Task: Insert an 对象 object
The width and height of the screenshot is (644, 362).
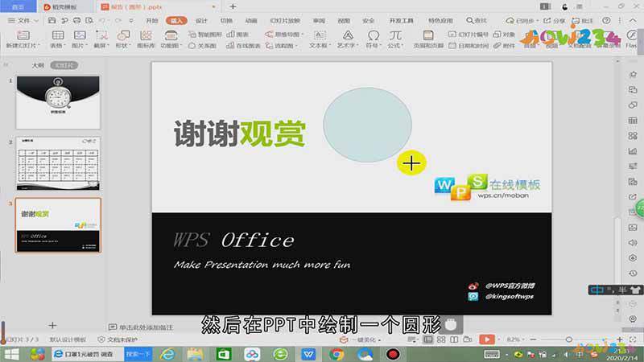Action: 504,35
